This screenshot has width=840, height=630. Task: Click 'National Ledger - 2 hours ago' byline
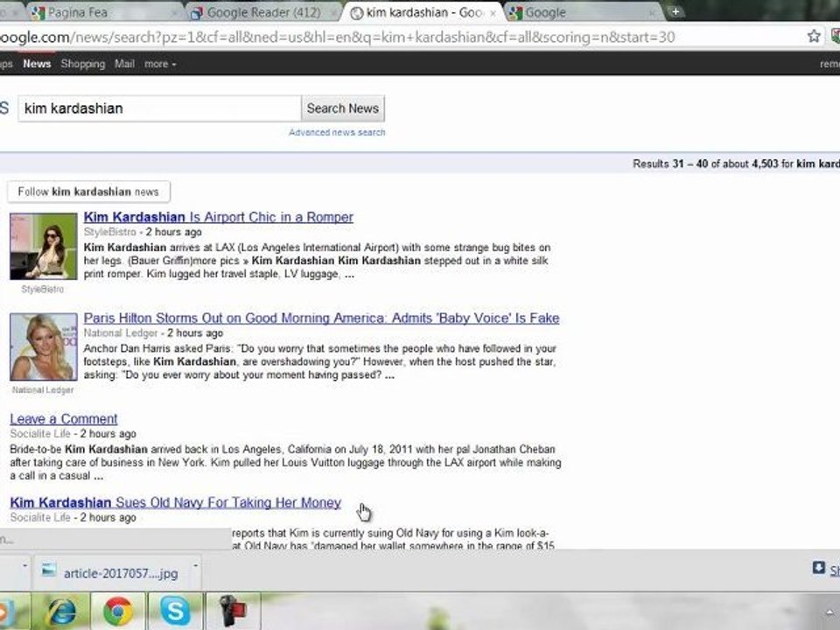coord(153,333)
